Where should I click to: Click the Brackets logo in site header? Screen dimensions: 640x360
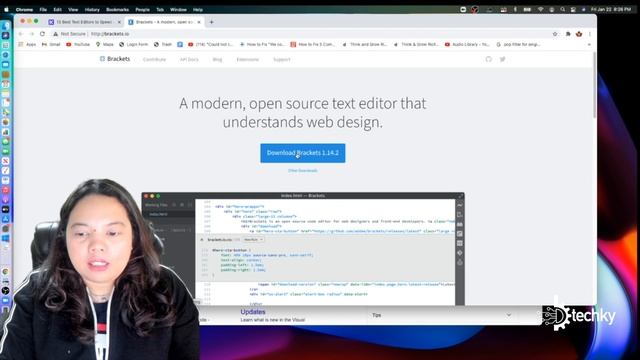(x=115, y=59)
